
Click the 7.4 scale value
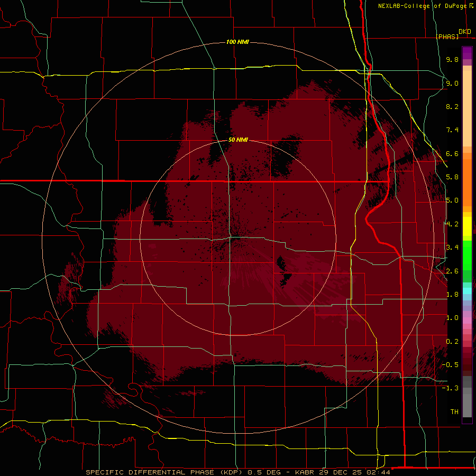[x=452, y=130]
